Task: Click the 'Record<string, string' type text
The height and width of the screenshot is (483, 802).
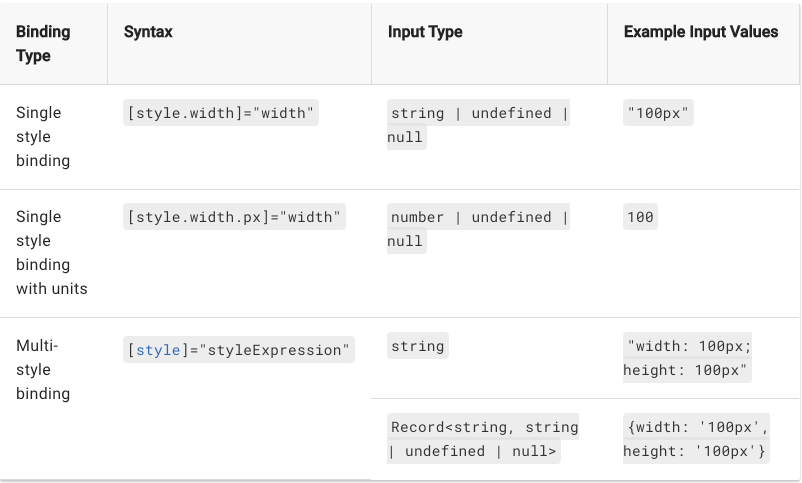Action: pyautogui.click(x=484, y=427)
